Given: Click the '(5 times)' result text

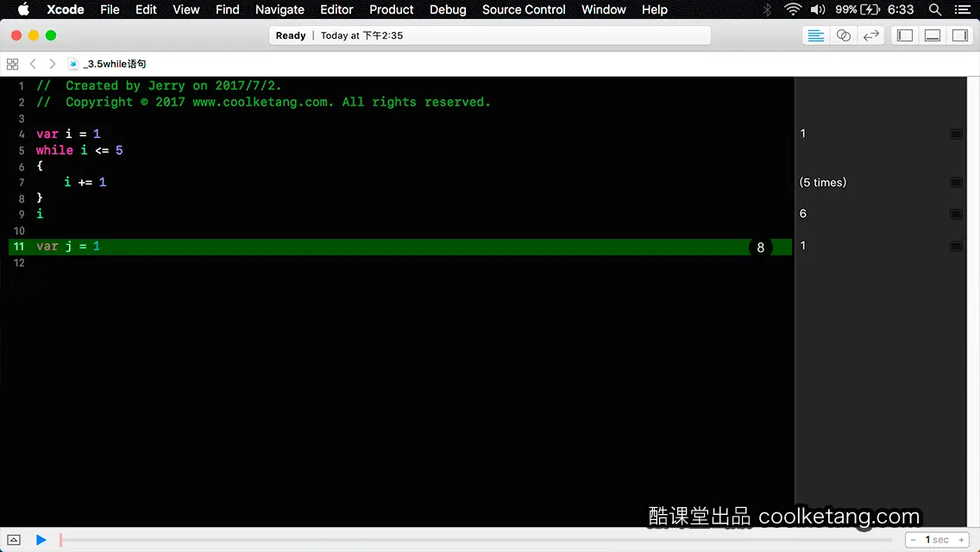Looking at the screenshot, I should click(x=822, y=182).
